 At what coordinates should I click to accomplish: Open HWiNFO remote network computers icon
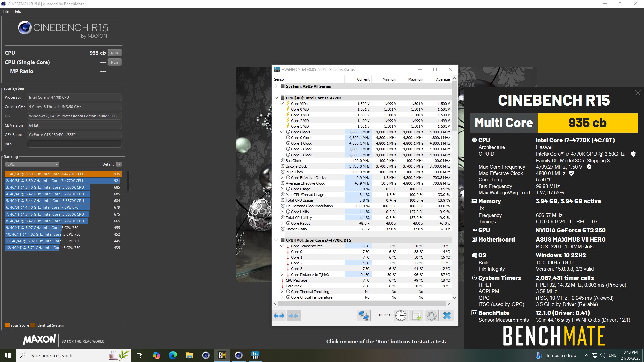tap(363, 316)
